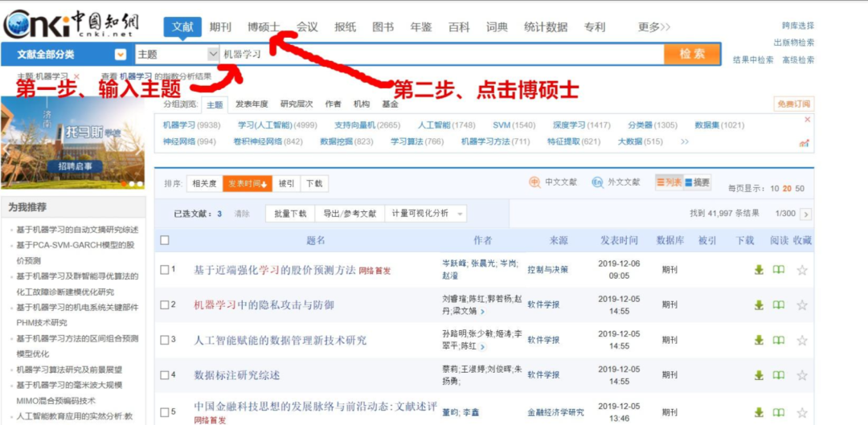Viewport: 868px width, 425px height.
Task: Check the box for article 2
Action: pos(164,304)
